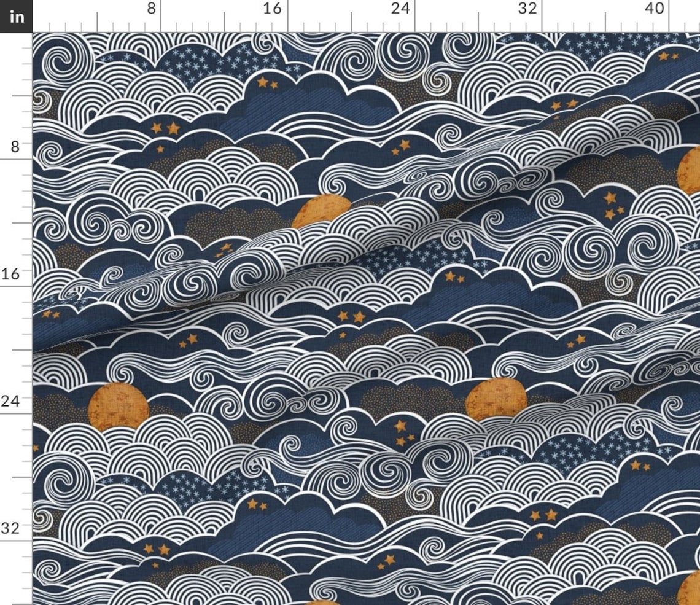Viewport: 700px width, 605px height.
Task: Click the 16 label on the left ruler
Action: click(x=12, y=274)
